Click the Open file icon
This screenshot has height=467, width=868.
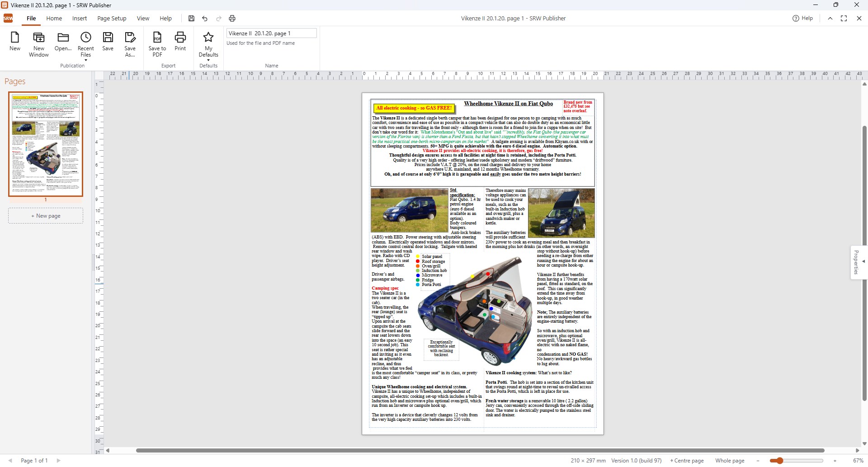[x=63, y=42]
